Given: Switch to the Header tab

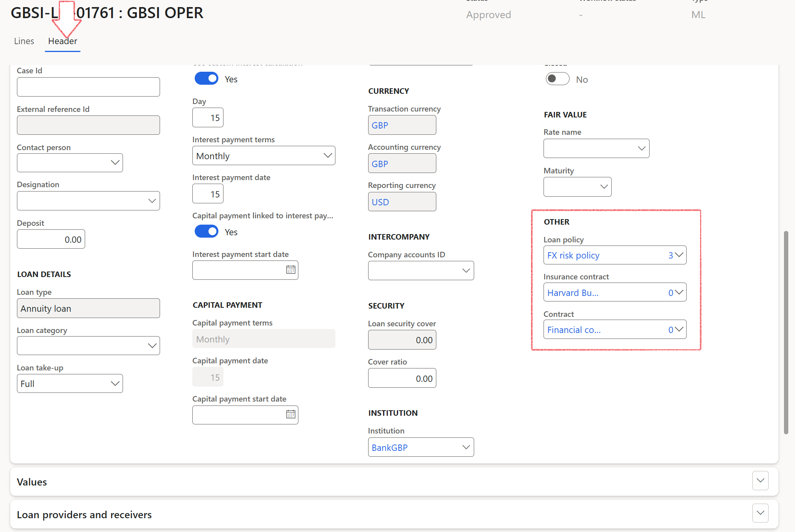Looking at the screenshot, I should click(x=63, y=41).
